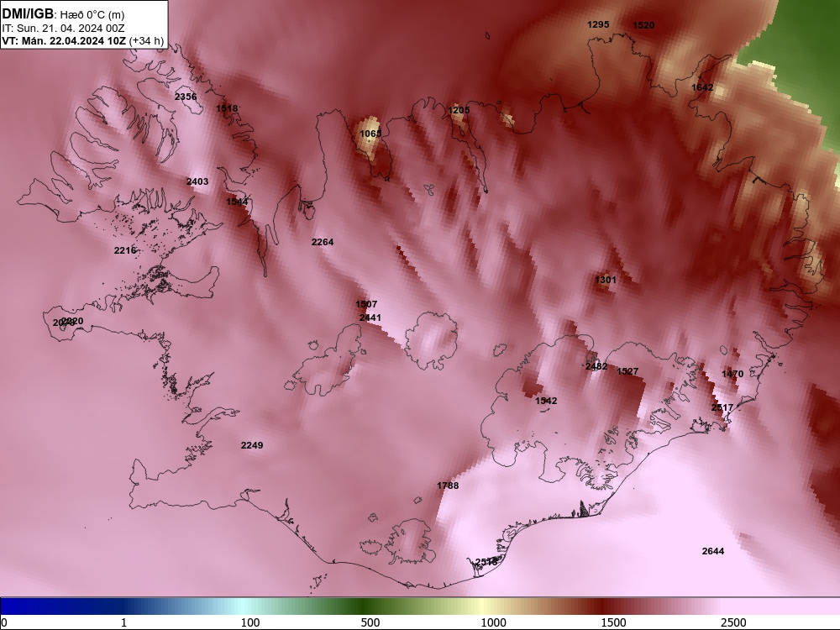
Task: Click the 2500 tick on color scale
Action: coord(733,622)
